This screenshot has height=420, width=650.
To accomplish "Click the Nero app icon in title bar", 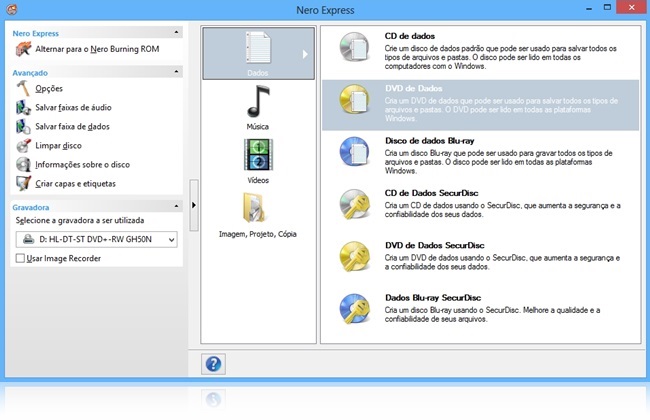I will [12, 9].
